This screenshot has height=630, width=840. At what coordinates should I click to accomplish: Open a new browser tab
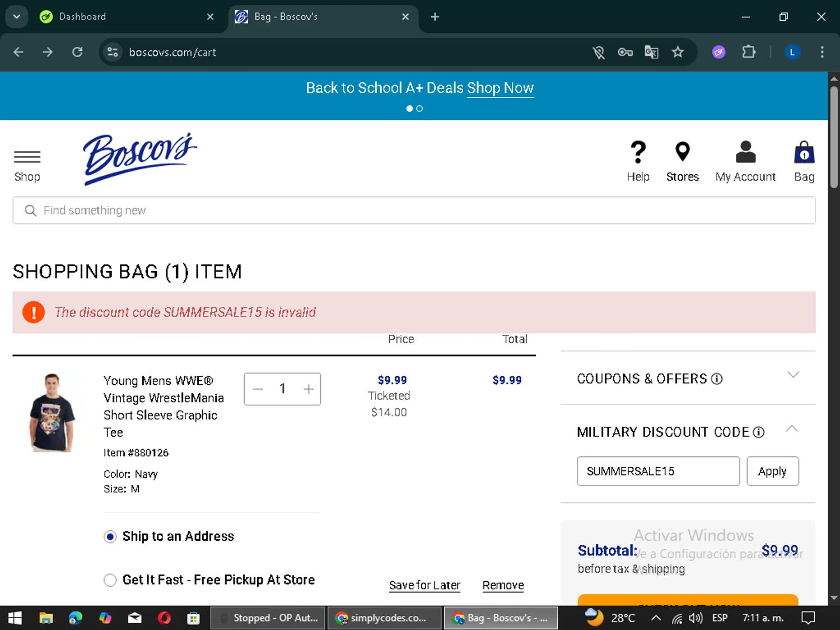pyautogui.click(x=435, y=17)
